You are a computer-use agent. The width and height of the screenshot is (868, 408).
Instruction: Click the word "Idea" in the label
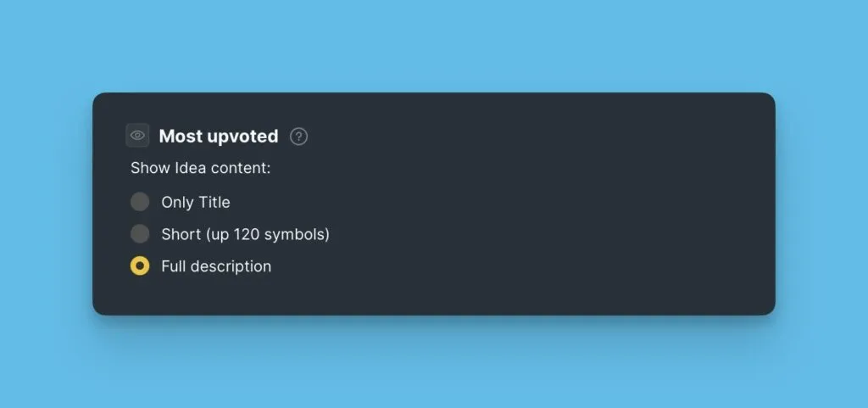tap(191, 168)
